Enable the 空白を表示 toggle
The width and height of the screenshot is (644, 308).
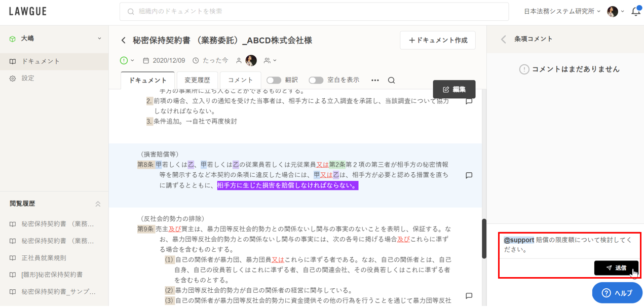coord(316,80)
